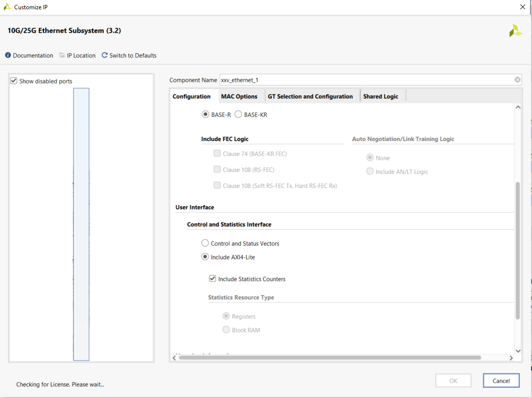This screenshot has height=398, width=532.
Task: Click the vertical scrollbar thumb
Action: (x=518, y=251)
